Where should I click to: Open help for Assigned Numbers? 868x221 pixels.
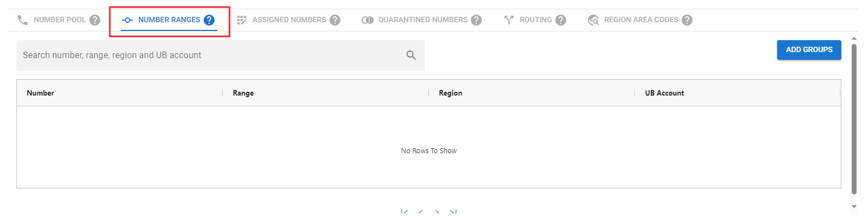click(x=335, y=20)
